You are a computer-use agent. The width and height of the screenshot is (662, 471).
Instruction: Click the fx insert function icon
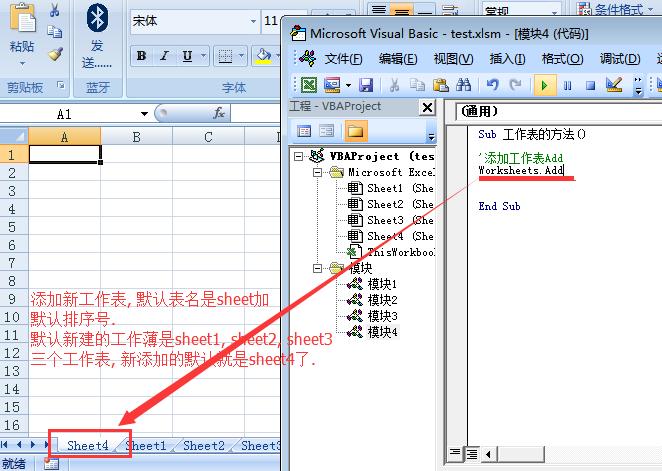click(x=219, y=113)
